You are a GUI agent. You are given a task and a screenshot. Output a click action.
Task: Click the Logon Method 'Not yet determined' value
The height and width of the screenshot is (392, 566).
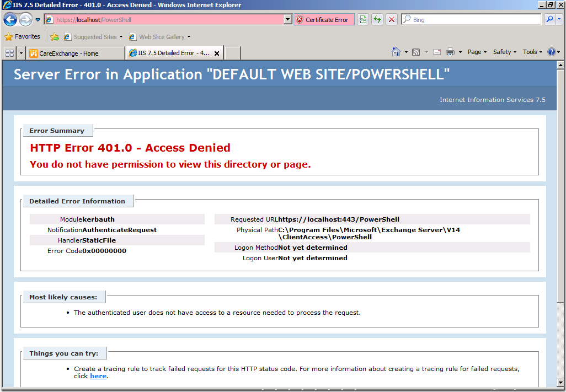point(313,248)
